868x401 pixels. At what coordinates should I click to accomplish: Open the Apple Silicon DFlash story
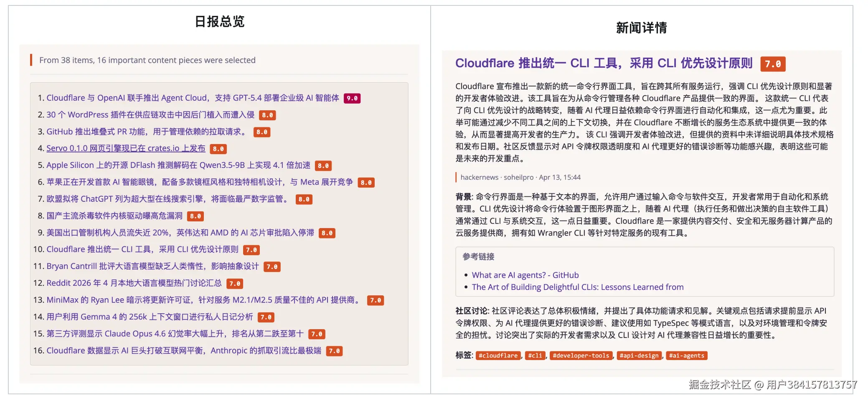click(178, 165)
